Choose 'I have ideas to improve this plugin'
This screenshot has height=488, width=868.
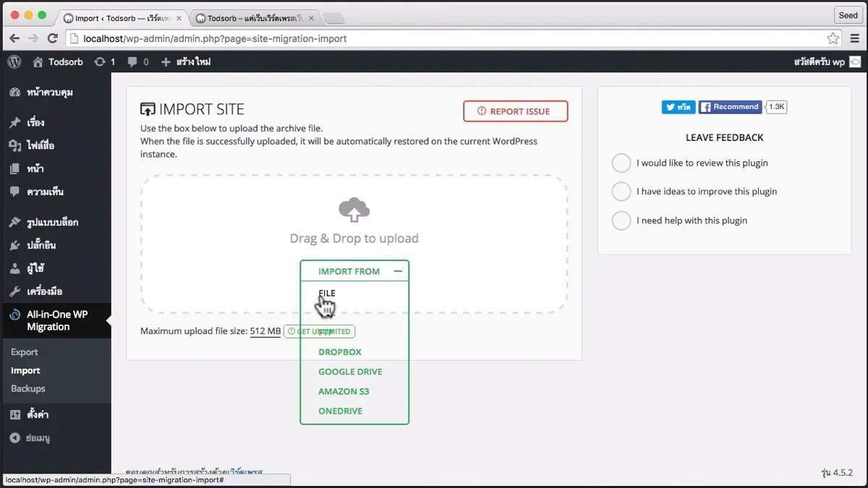pyautogui.click(x=621, y=191)
